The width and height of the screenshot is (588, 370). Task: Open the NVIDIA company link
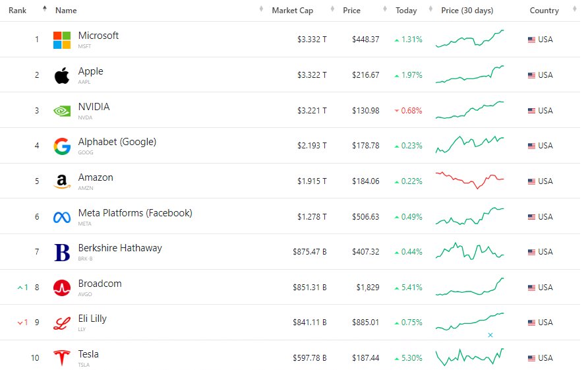click(x=94, y=107)
